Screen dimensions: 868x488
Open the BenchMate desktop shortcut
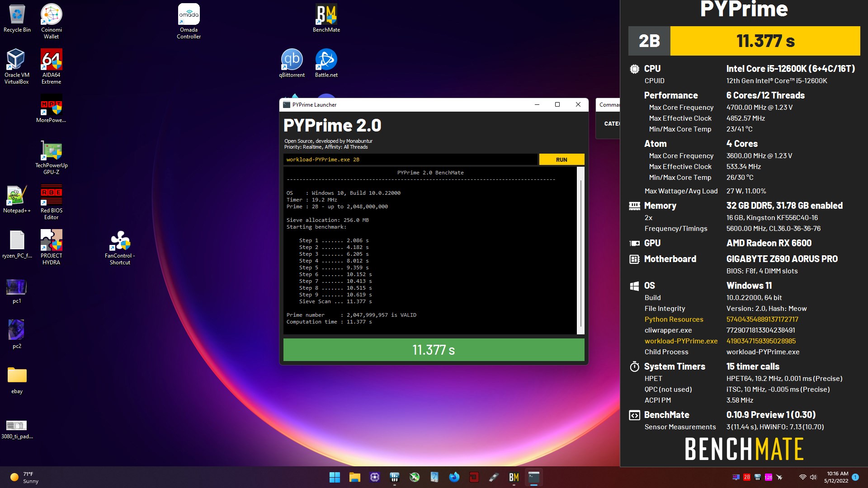(x=326, y=19)
